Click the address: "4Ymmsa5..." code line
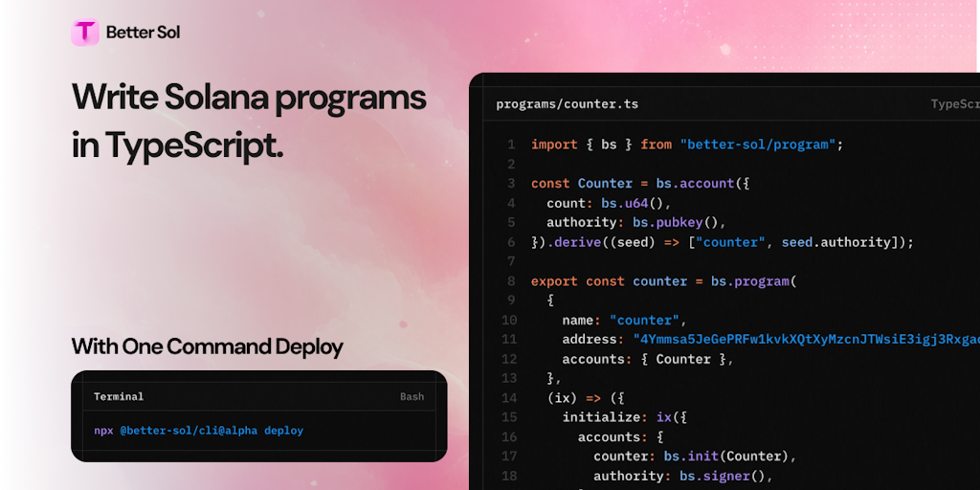 click(771, 340)
